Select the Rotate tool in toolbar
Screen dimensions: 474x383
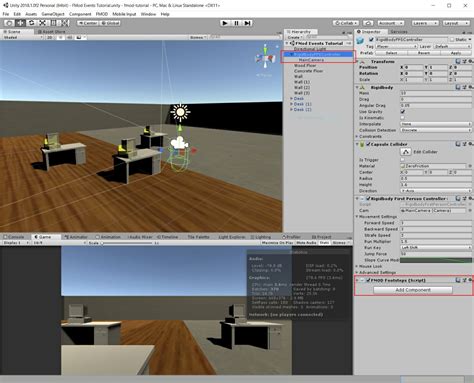32,23
